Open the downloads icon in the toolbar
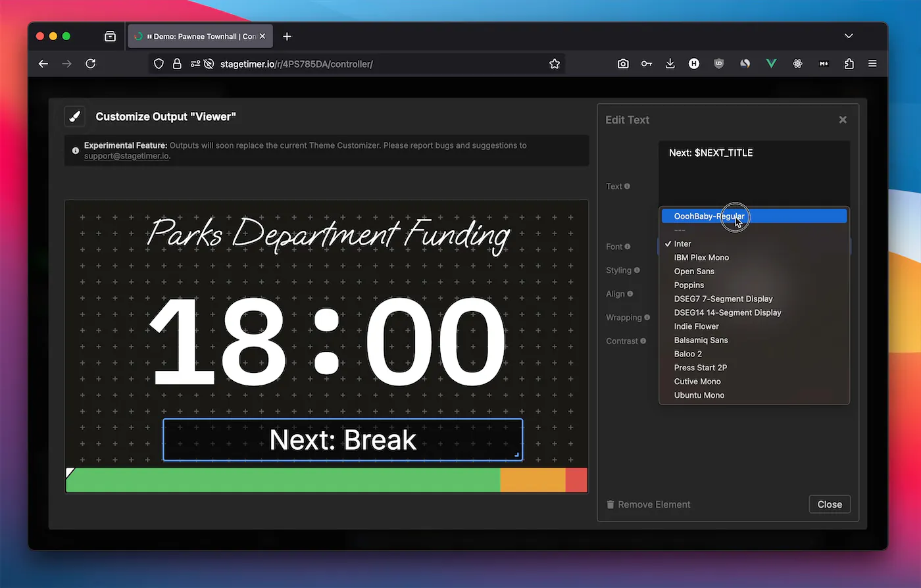Screen dimensions: 921x588 [x=670, y=63]
